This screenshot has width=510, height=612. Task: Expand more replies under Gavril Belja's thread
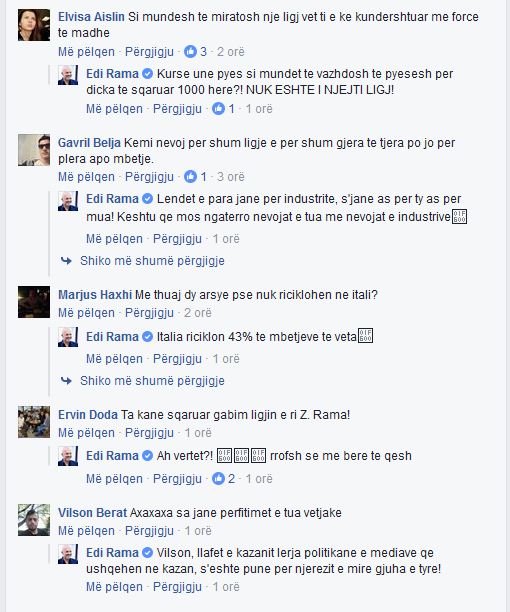pos(152,261)
